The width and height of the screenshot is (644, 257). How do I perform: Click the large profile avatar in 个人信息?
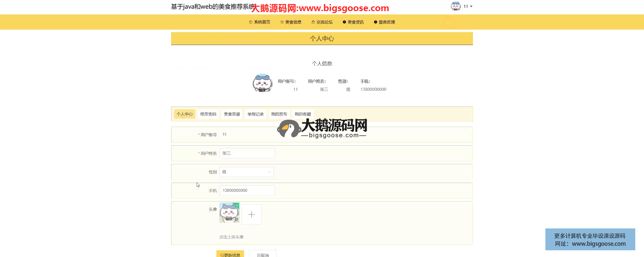(x=262, y=83)
